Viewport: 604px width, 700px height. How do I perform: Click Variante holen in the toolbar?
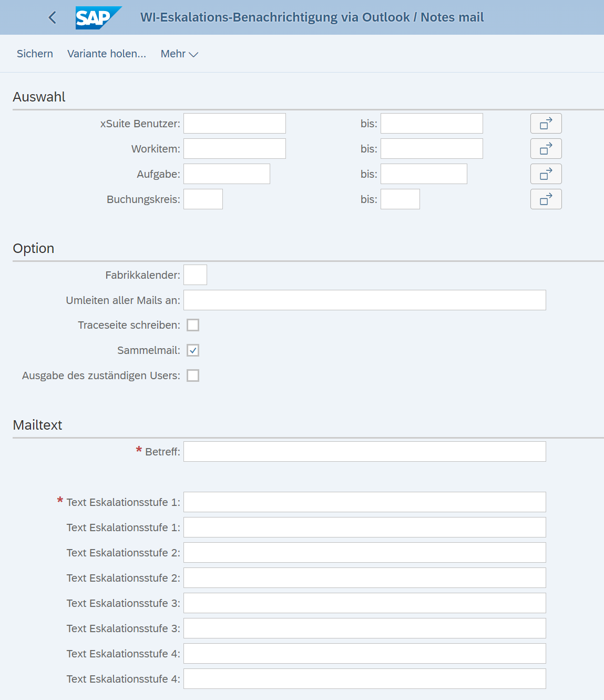(107, 53)
